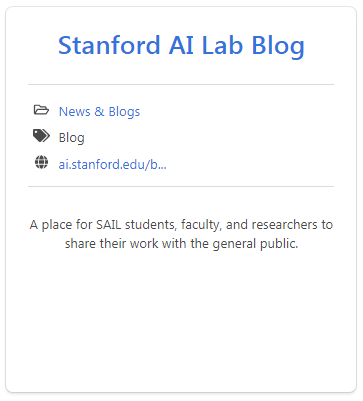The image size is (363, 401).
Task: Click the open folder category icon
Action: tap(41, 110)
